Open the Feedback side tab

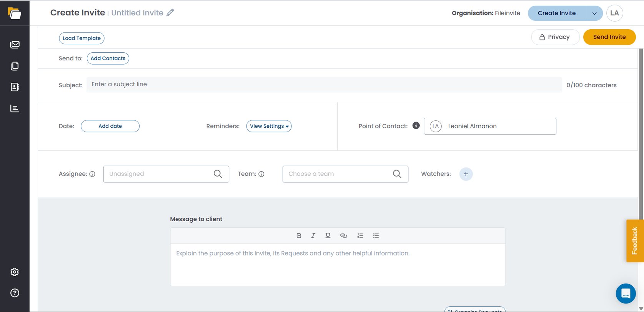coord(635,241)
